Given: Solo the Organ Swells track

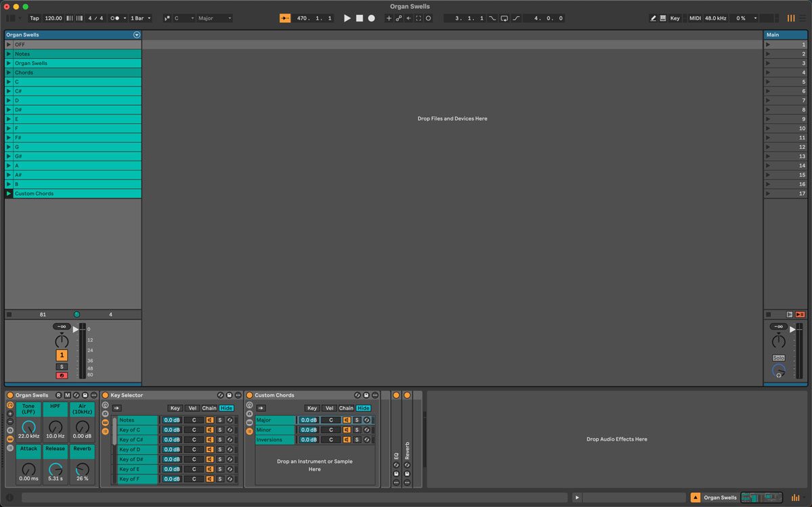Looking at the screenshot, I should coord(62,367).
